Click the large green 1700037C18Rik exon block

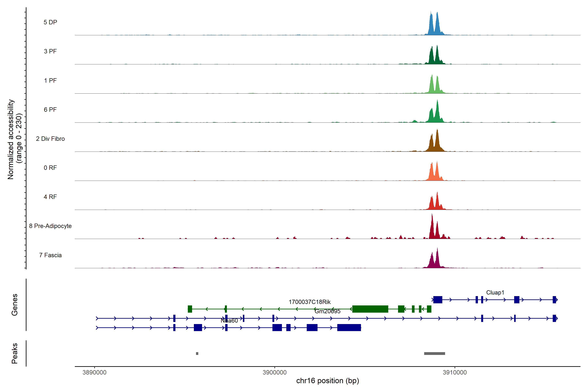pos(370,309)
